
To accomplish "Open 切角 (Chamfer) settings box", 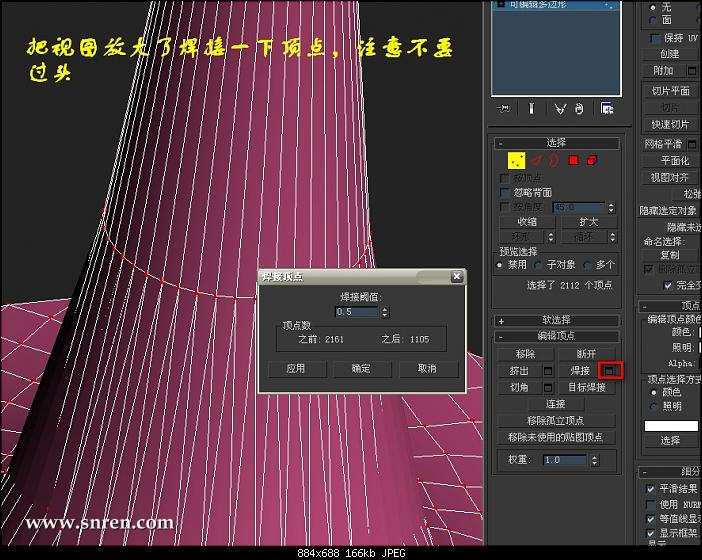I will pyautogui.click(x=548, y=387).
